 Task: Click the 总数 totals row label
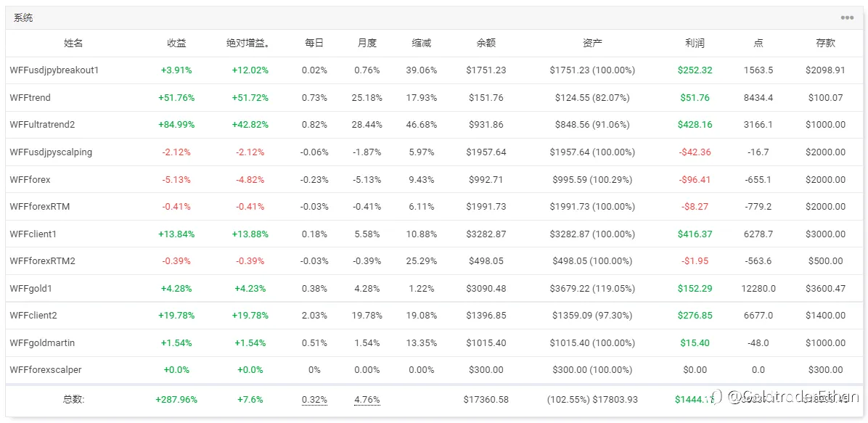tap(73, 399)
